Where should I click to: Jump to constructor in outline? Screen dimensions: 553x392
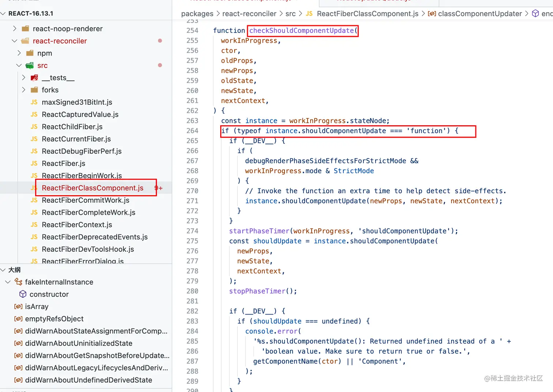pyautogui.click(x=49, y=294)
